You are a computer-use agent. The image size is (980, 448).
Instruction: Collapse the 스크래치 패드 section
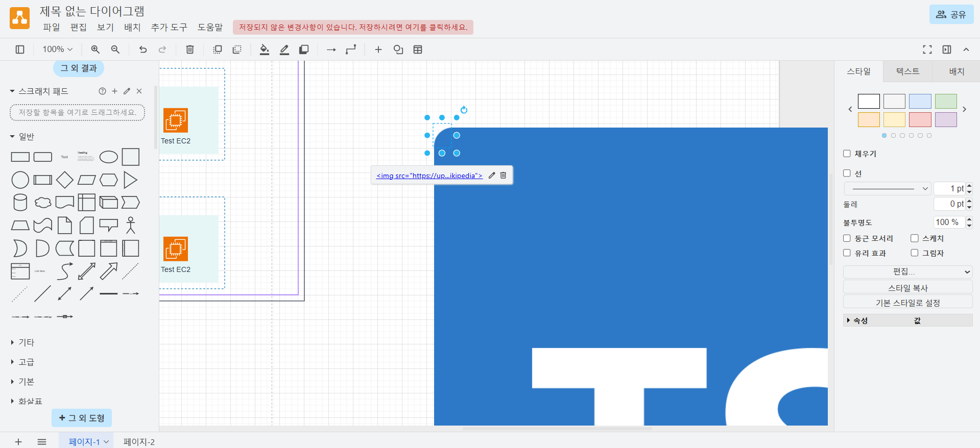39,91
